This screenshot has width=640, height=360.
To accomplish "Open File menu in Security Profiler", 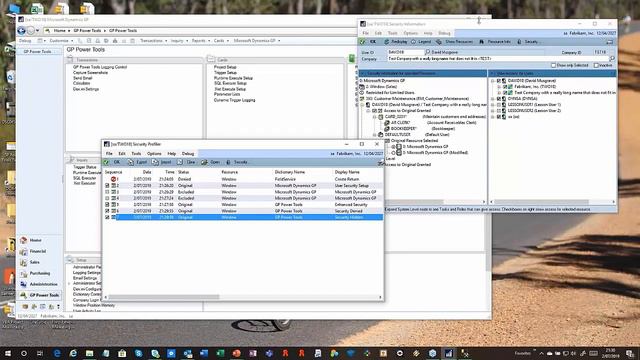I will coord(109,154).
